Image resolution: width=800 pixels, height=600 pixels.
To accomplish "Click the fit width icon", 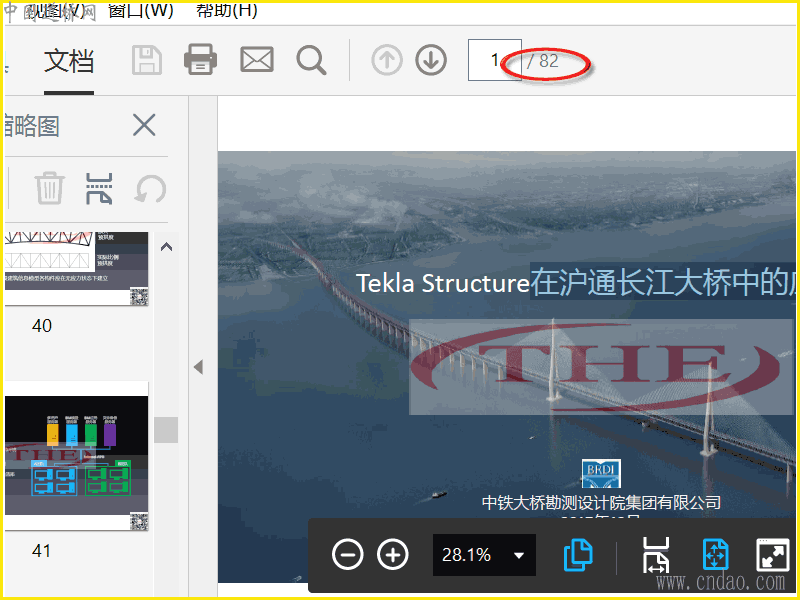I will (x=656, y=555).
